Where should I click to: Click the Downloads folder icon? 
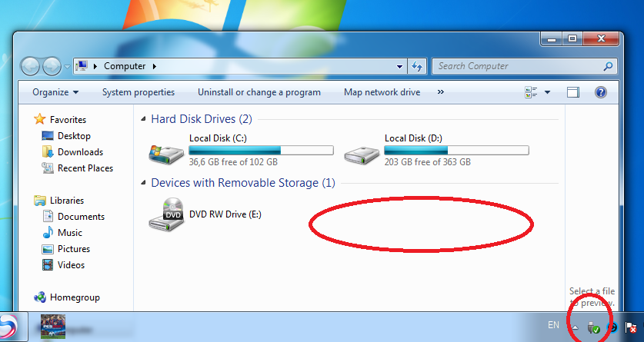[x=48, y=151]
